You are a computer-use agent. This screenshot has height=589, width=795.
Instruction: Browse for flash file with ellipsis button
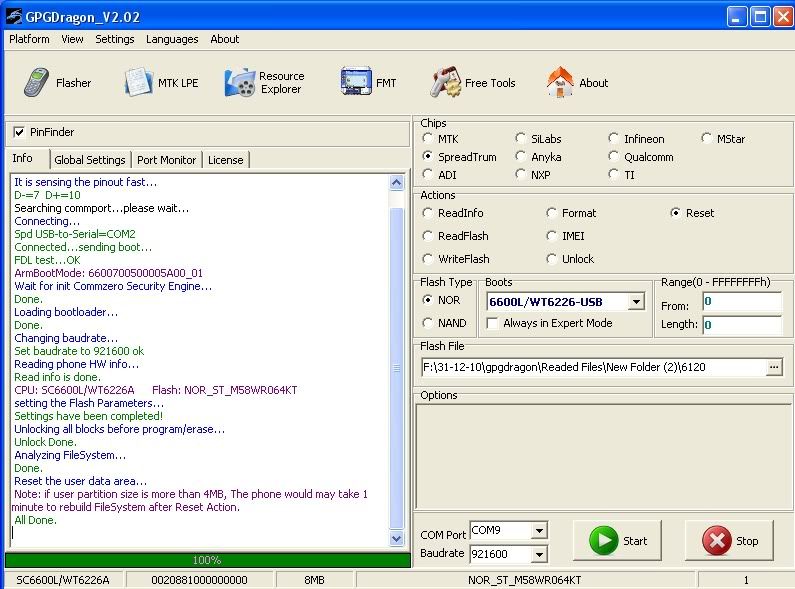tap(774, 367)
